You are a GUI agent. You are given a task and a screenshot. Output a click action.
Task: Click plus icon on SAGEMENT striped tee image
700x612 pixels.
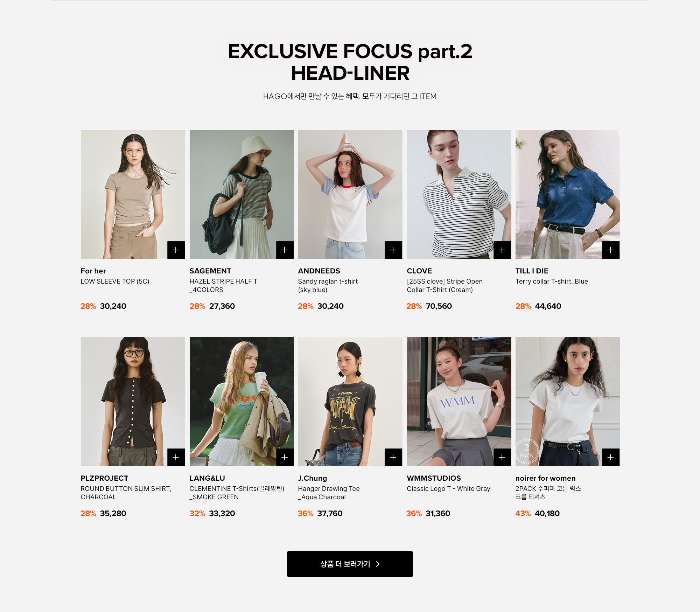(285, 250)
